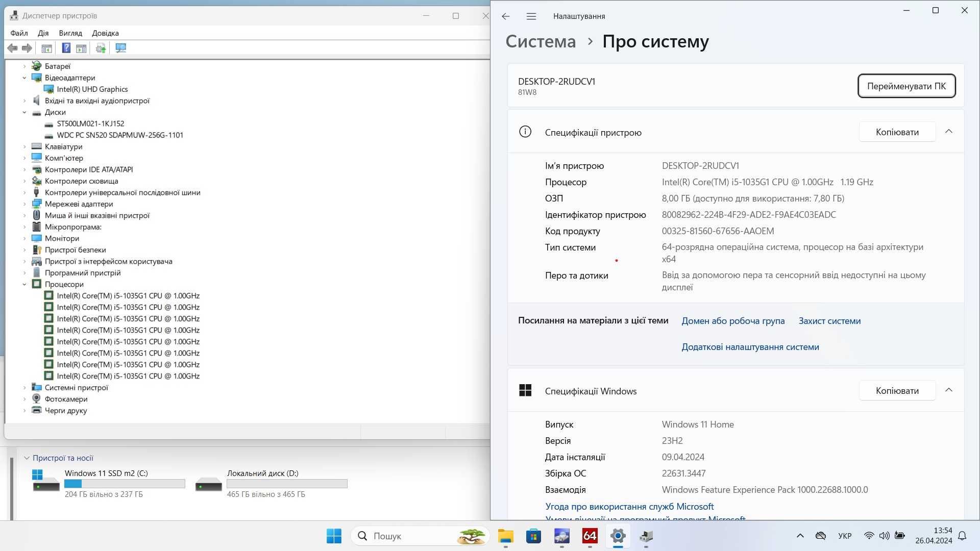Image resolution: width=980 pixels, height=551 pixels.
Task: Collapse the Відеоадаптери node
Action: point(24,78)
